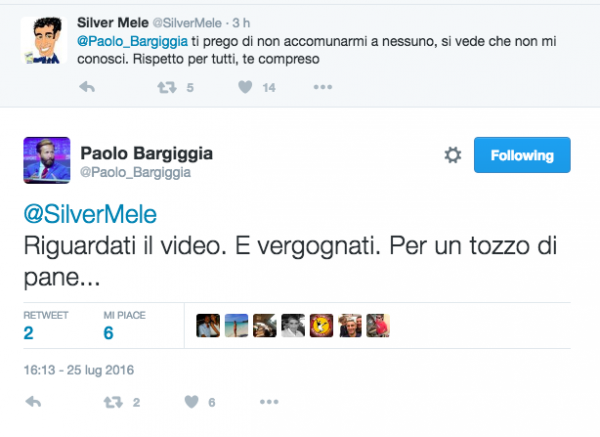The width and height of the screenshot is (600, 437).
Task: Open more options on Paolo Bargiggia's tweet
Action: pos(269,402)
